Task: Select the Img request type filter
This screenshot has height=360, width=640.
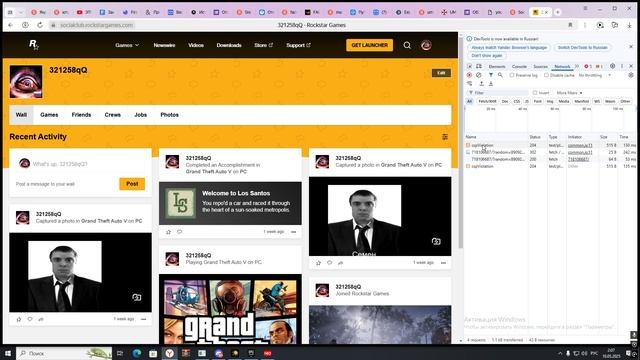Action: [550, 101]
